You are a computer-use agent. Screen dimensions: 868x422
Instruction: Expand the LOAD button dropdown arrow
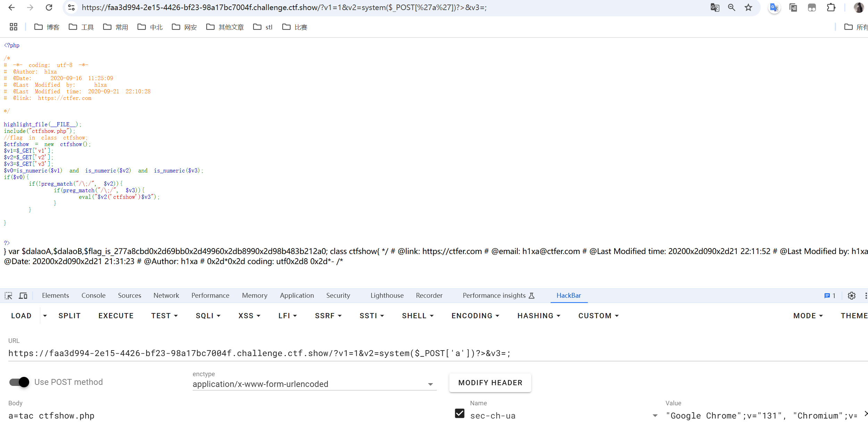tap(45, 316)
